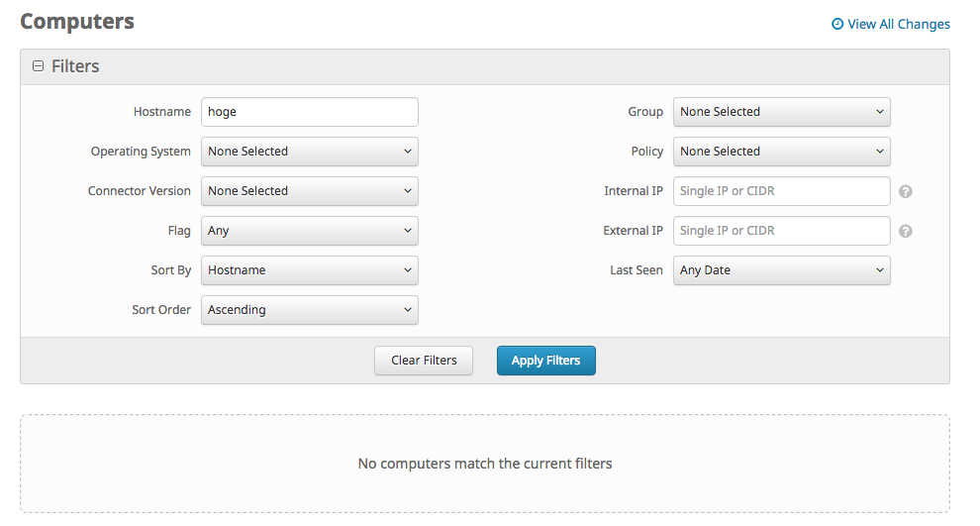Collapse the Filters panel minus icon

pos(39,65)
